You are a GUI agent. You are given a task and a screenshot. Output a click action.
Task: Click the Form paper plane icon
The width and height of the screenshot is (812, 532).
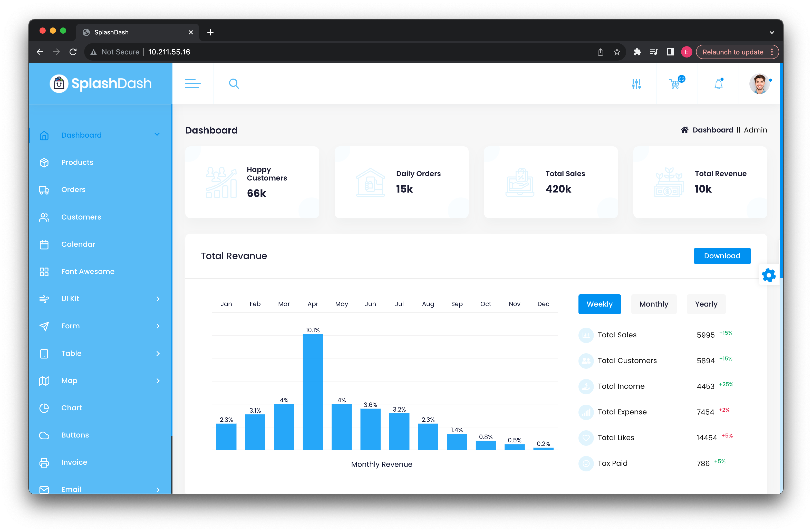click(44, 326)
